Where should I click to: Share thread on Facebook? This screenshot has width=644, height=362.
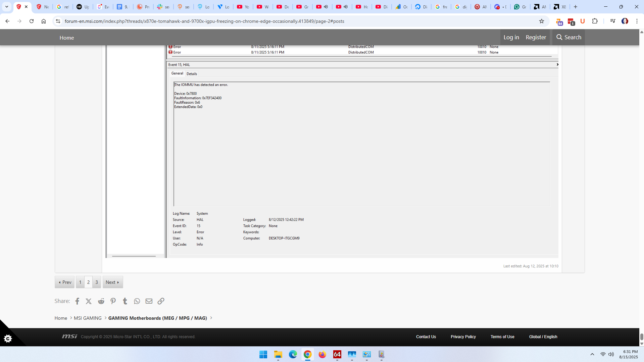pyautogui.click(x=77, y=301)
